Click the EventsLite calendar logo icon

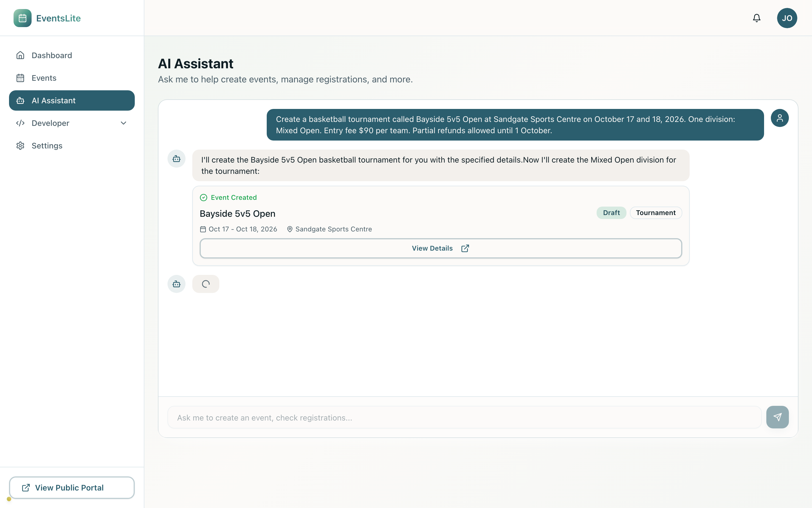pos(23,18)
